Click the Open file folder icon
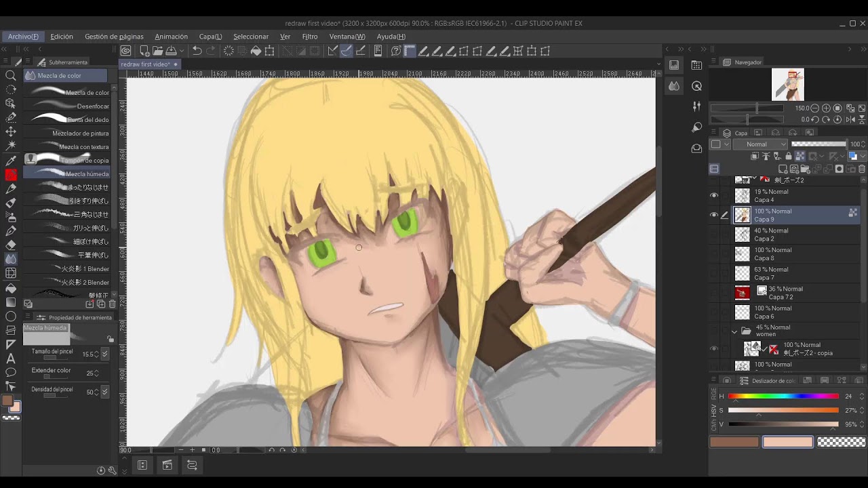This screenshot has height=488, width=868. [x=157, y=51]
